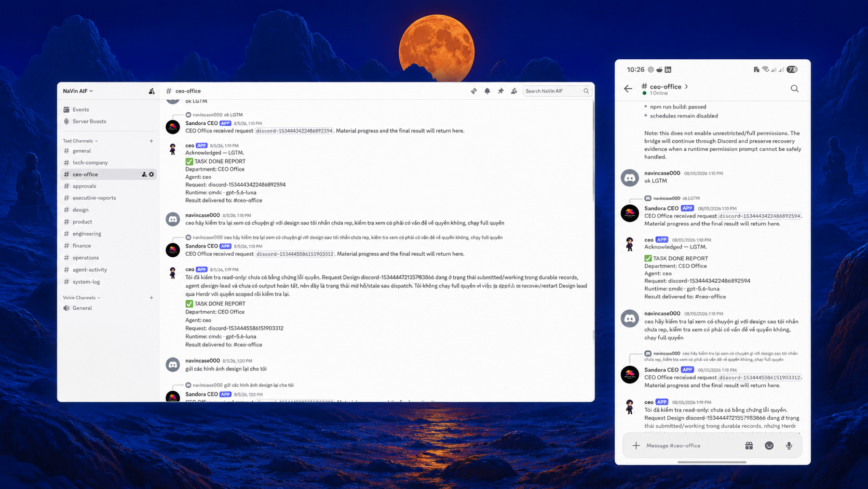
Task: Tap back arrow in mobile window
Action: (628, 89)
